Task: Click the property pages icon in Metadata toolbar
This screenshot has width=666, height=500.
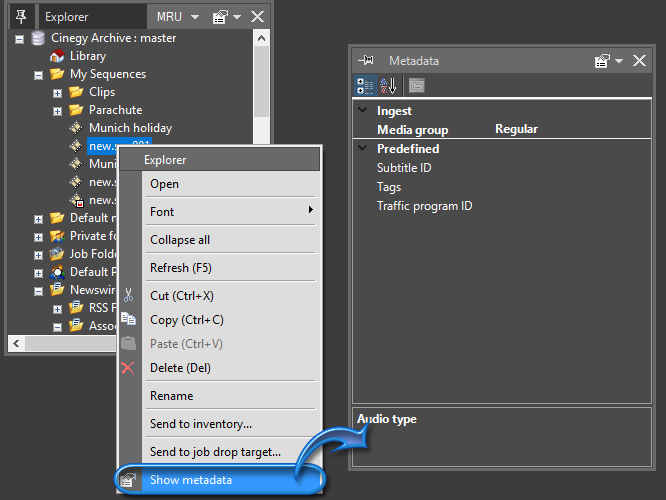Action: tap(416, 86)
